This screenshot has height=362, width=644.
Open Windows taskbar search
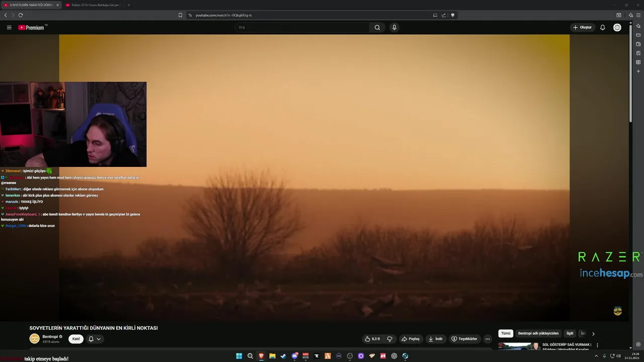250,356
